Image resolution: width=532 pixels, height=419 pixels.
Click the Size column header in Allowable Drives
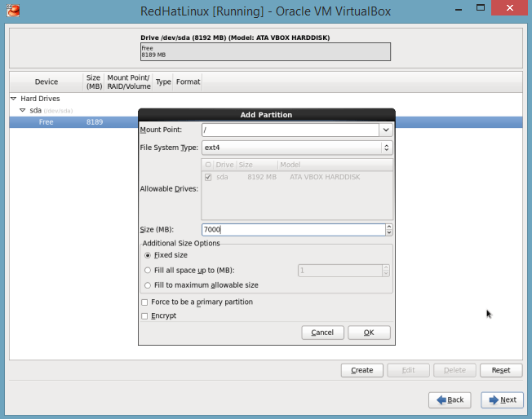[x=257, y=165]
